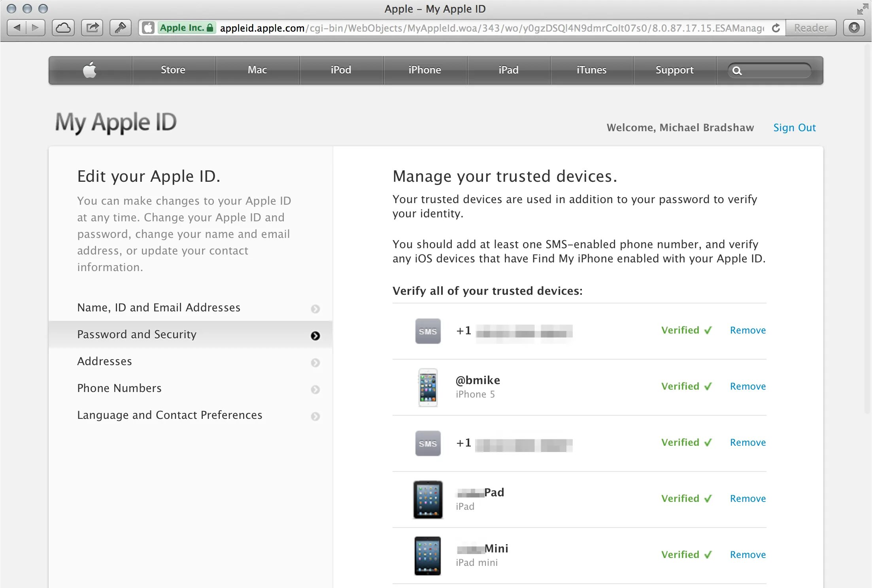This screenshot has height=588, width=872.
Task: Open iTunes in the Apple navigation bar
Action: (592, 70)
